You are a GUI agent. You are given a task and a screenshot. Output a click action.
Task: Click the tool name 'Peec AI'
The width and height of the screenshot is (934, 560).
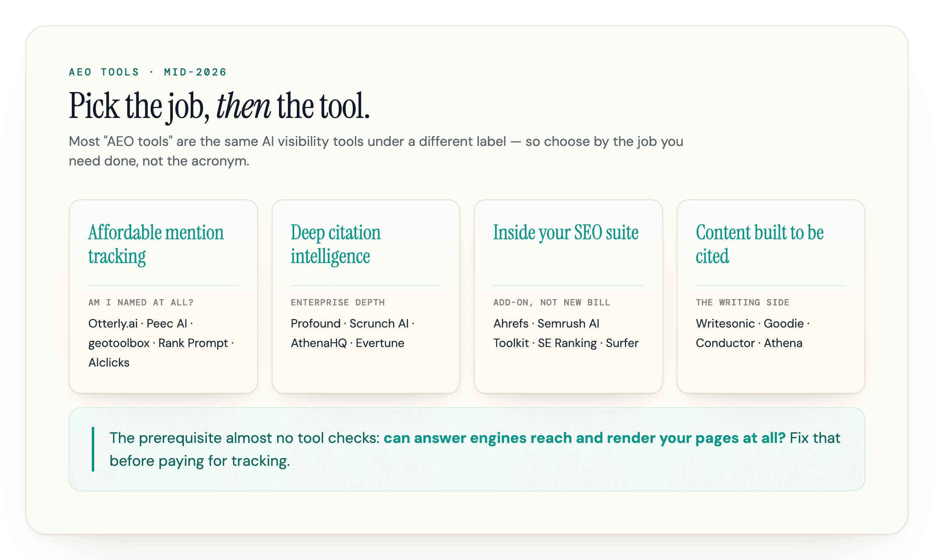click(167, 324)
